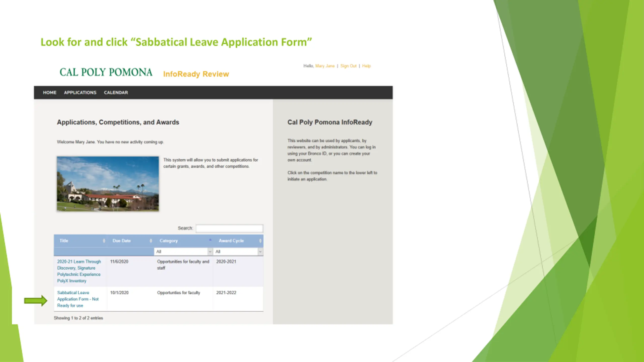Open the APPLICATIONS navigation item
This screenshot has width=644, height=362.
point(80,93)
